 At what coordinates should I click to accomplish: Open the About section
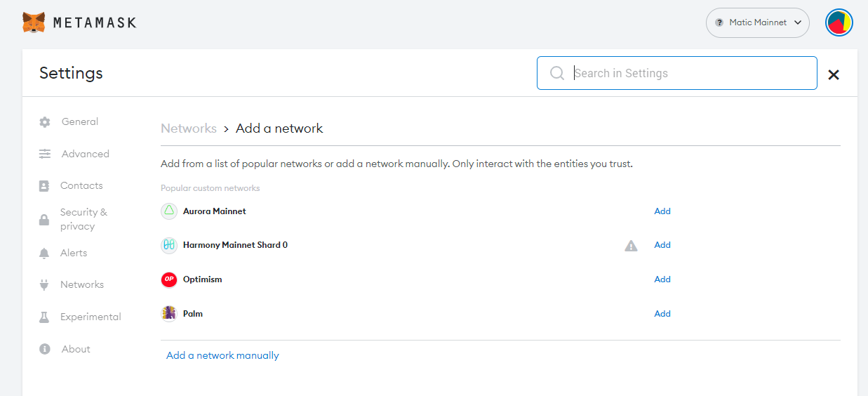pos(76,349)
